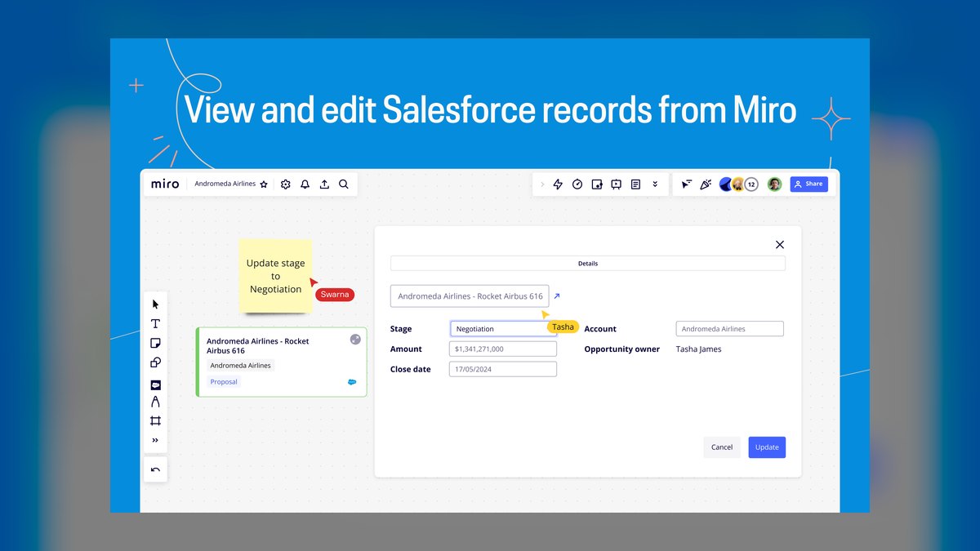The width and height of the screenshot is (980, 551).
Task: Open the Miro logo home link
Action: coord(164,184)
